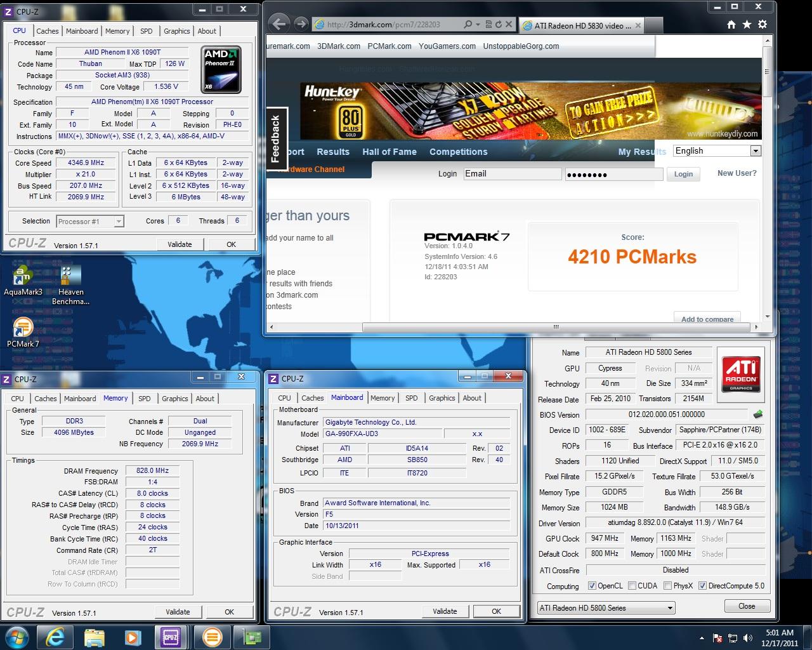
Task: Switch to Caches tab in top CPU-Z
Action: (47, 31)
